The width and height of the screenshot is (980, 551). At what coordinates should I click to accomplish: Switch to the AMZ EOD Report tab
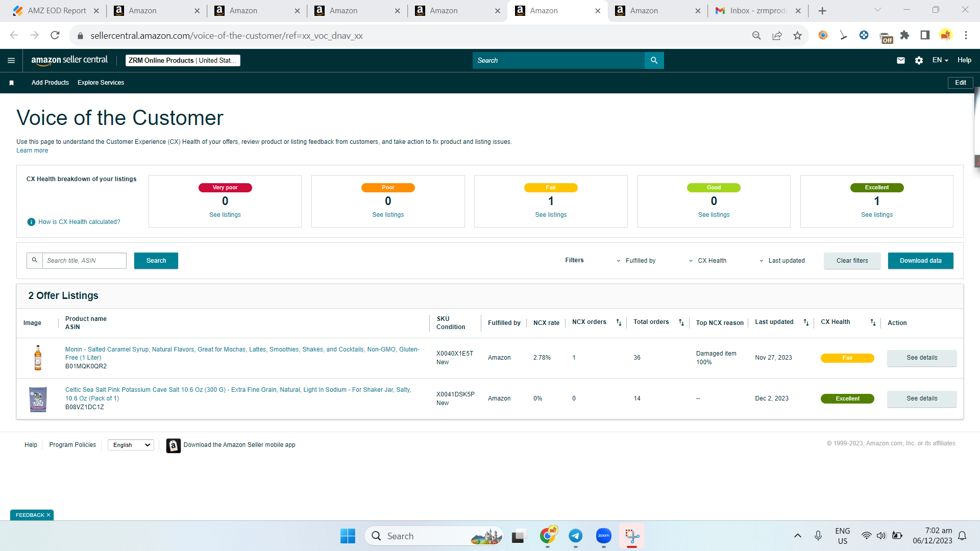click(x=56, y=11)
